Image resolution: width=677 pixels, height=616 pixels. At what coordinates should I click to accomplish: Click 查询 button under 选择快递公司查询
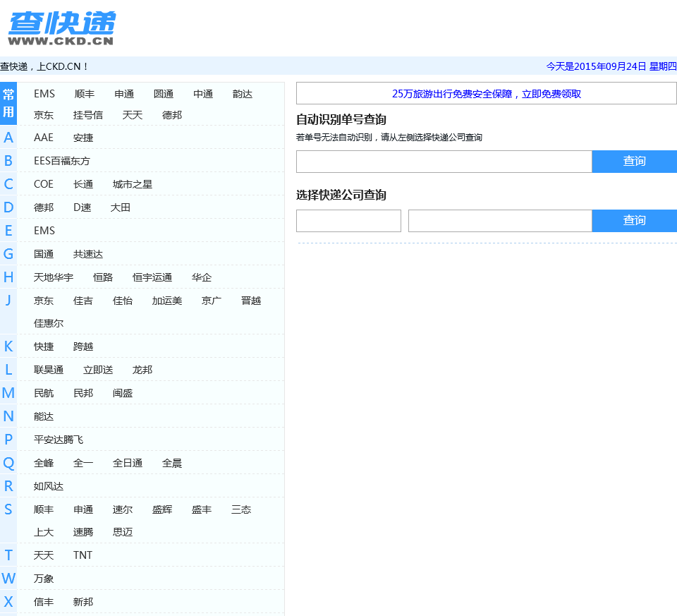pyautogui.click(x=634, y=221)
